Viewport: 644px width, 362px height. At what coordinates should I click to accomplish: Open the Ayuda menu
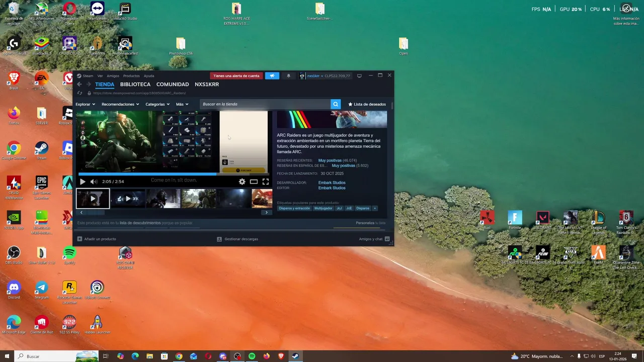click(x=149, y=76)
